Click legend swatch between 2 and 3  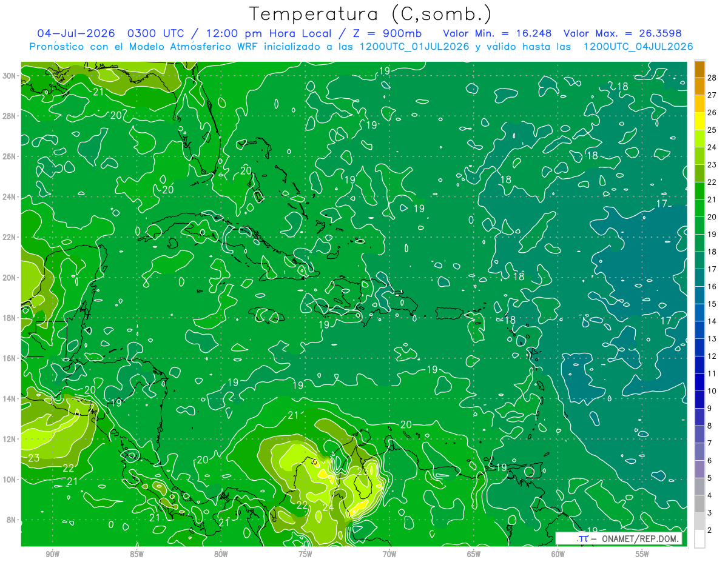pyautogui.click(x=699, y=521)
